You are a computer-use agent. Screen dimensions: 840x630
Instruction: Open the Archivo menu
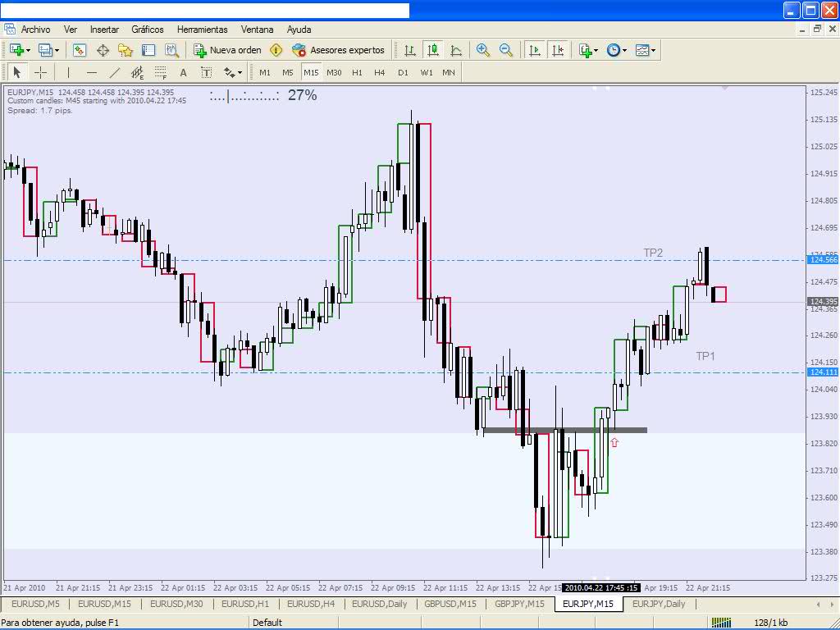point(35,30)
